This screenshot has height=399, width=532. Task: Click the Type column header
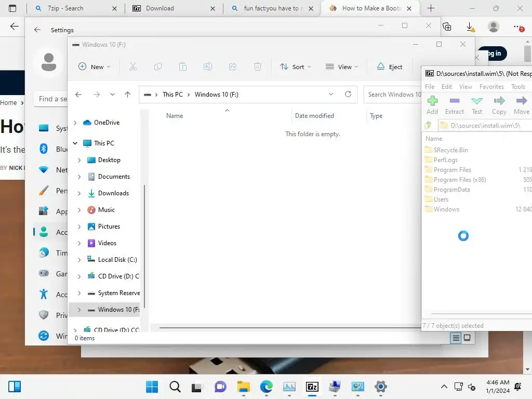[x=376, y=116]
